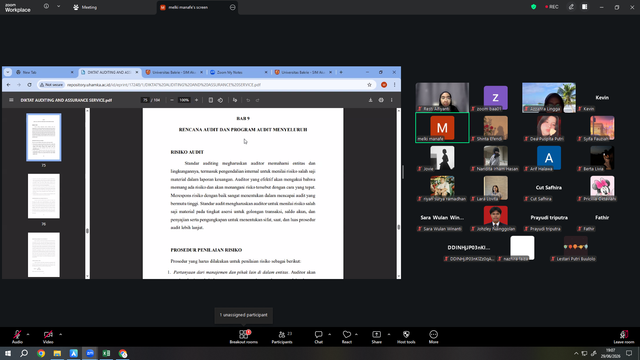Print the PDF document
640x360 pixels.
pyautogui.click(x=381, y=100)
